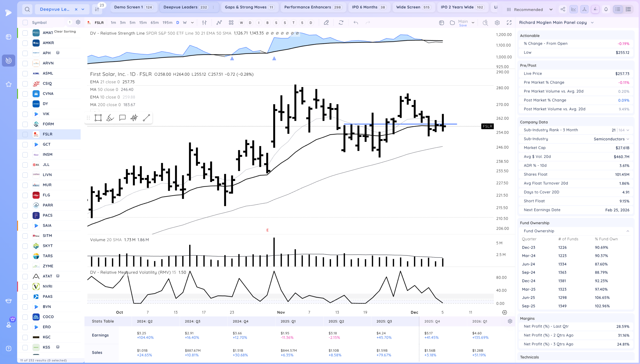Toggle the select-all Symbol checkbox
The width and height of the screenshot is (640, 364).
[x=25, y=22]
